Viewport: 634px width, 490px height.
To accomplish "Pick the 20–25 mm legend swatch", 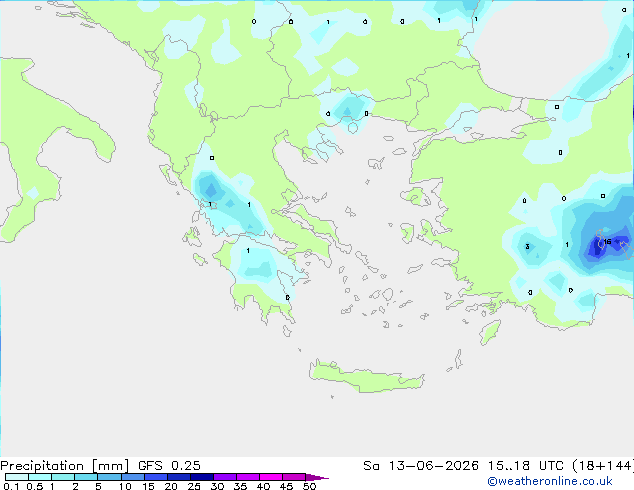I will click(x=179, y=477).
